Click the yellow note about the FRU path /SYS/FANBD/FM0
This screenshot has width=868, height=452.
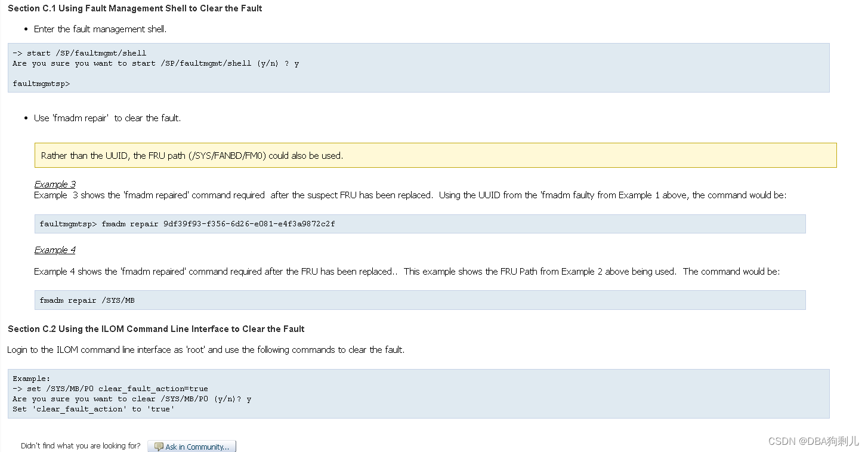point(435,155)
